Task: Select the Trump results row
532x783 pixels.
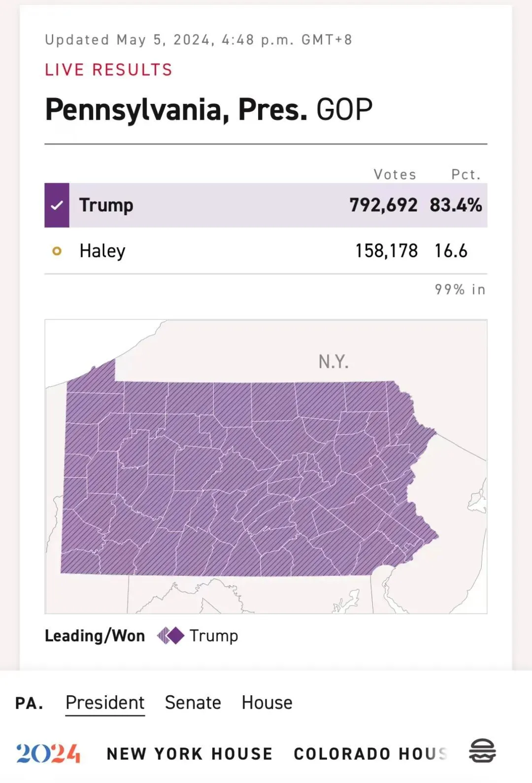Action: pos(266,205)
